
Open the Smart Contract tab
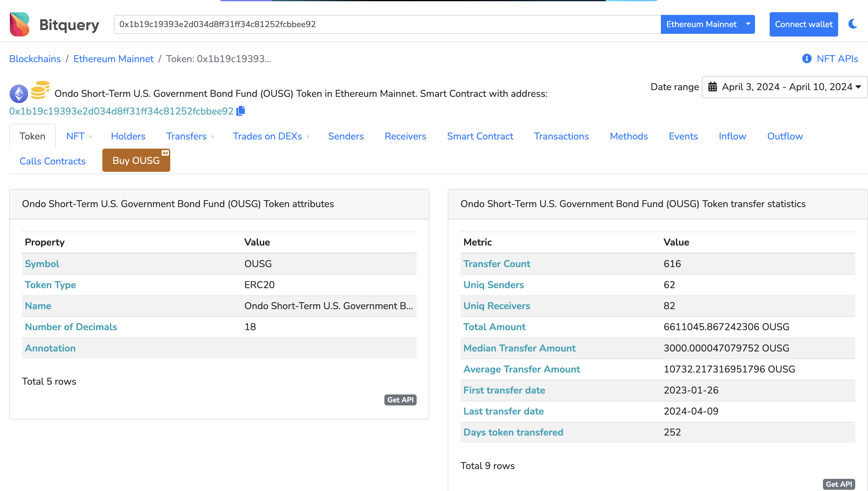(x=480, y=136)
